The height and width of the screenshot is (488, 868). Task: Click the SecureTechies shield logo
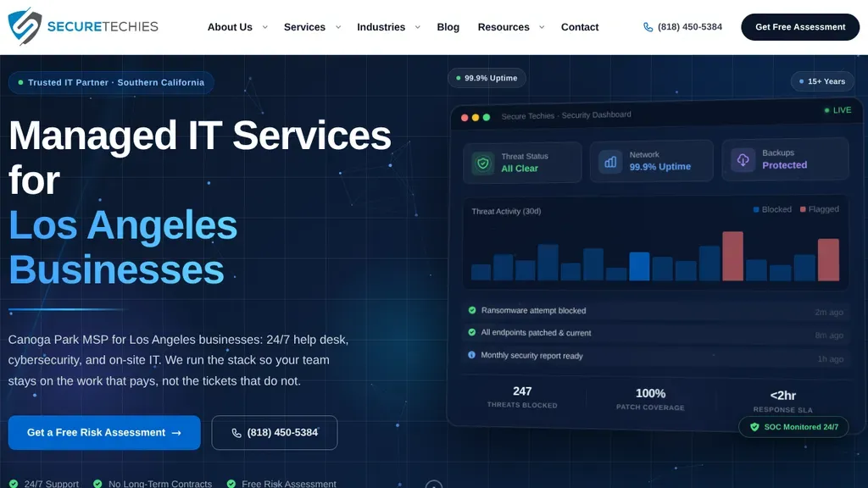pos(25,26)
